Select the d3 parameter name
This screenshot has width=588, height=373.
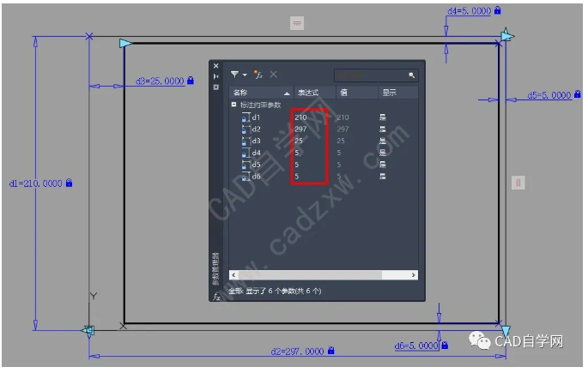pos(256,141)
